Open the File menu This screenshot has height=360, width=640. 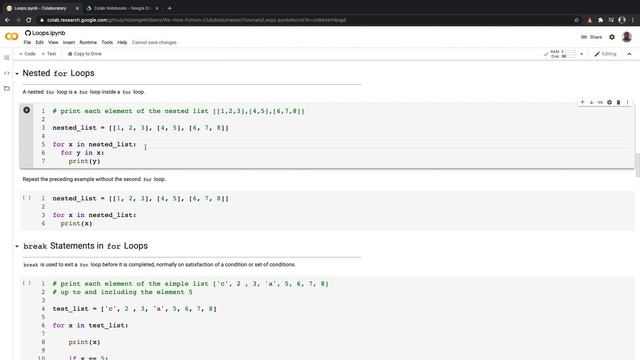coord(27,42)
